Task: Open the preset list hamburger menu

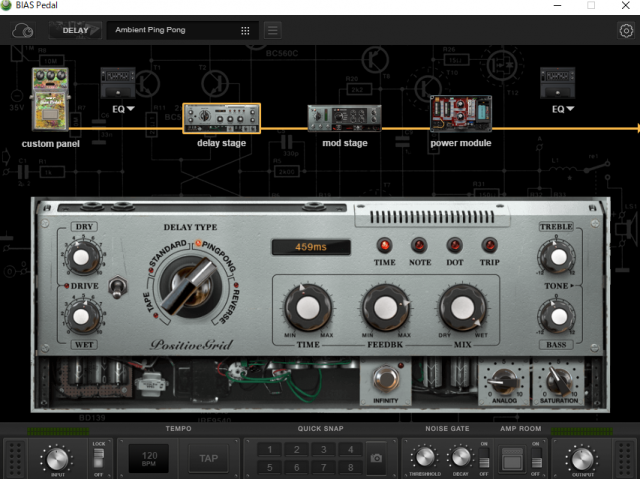Action: click(x=273, y=31)
